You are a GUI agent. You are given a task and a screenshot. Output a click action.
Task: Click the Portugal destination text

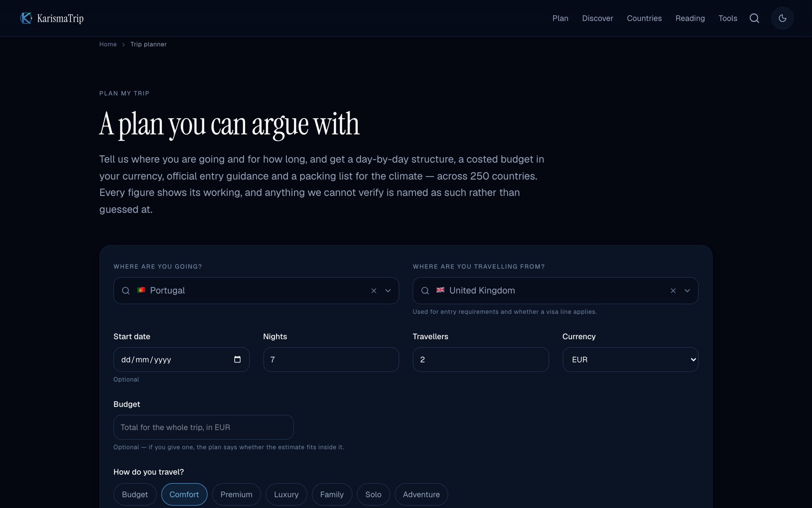point(167,290)
